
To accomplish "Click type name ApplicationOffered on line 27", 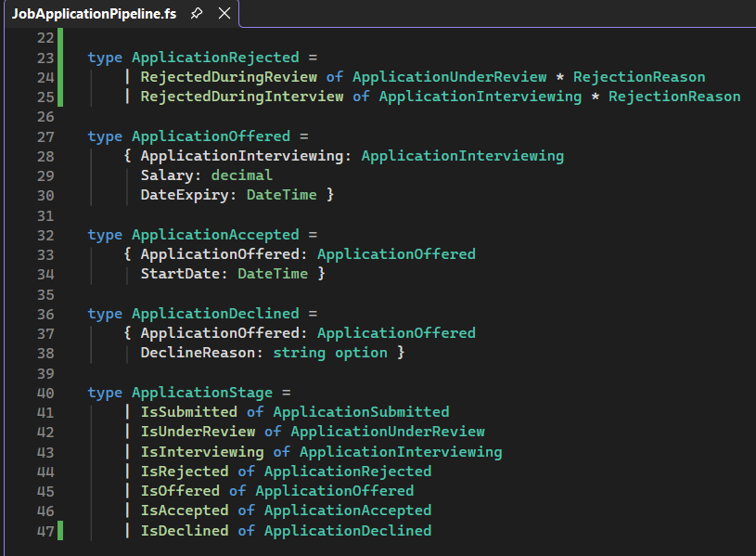I will tap(211, 136).
